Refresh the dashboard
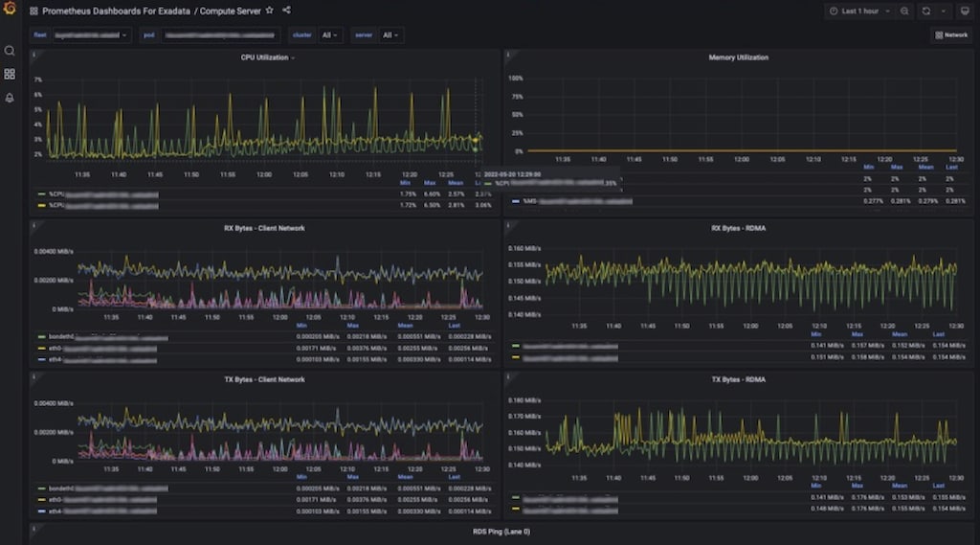 tap(925, 11)
